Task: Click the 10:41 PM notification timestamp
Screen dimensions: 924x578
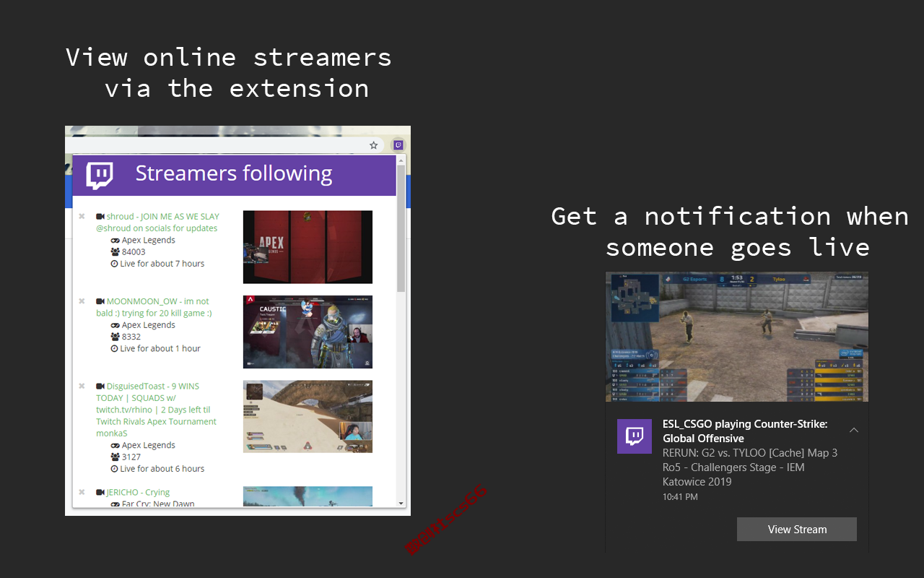Action: click(680, 497)
